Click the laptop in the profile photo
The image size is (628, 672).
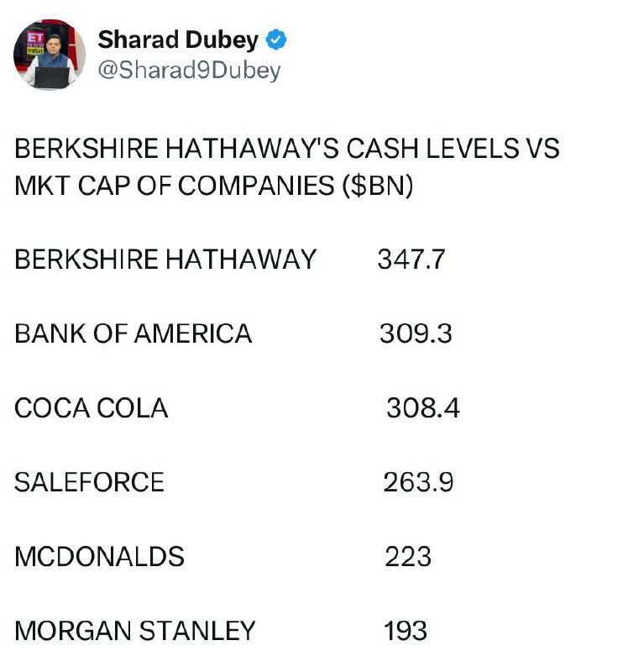(51, 77)
